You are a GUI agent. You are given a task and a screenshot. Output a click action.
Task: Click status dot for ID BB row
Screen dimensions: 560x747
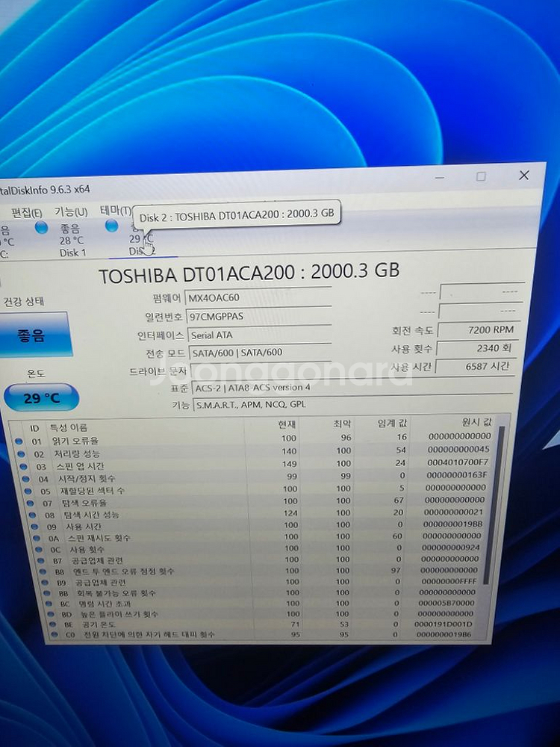(x=46, y=593)
